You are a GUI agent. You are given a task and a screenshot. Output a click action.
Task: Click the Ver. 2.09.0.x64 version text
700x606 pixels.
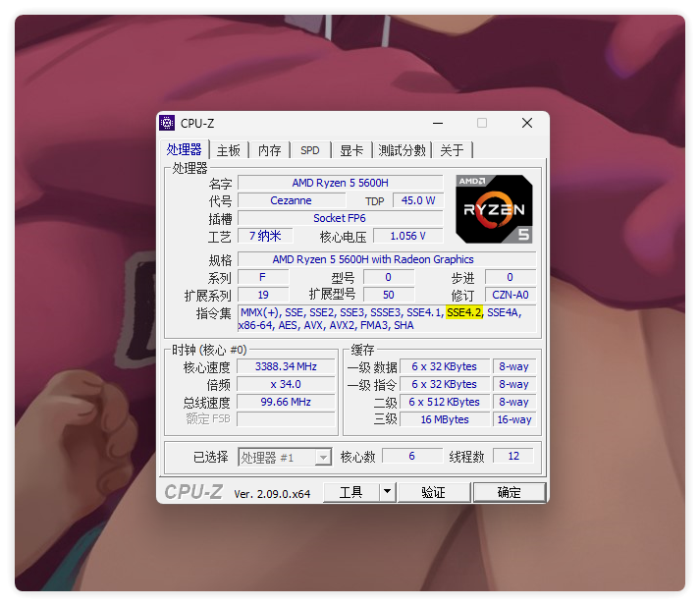coord(272,494)
